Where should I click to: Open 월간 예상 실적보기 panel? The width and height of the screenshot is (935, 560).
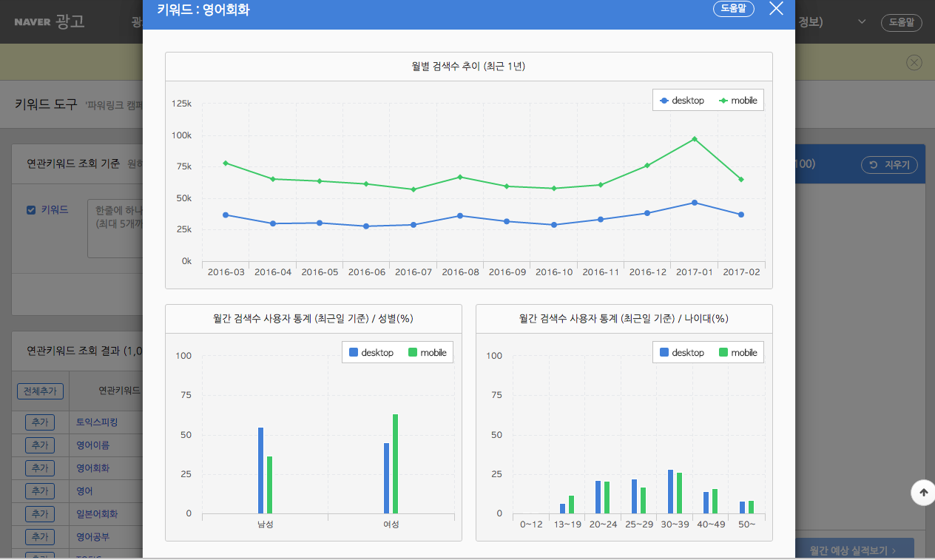tap(854, 550)
